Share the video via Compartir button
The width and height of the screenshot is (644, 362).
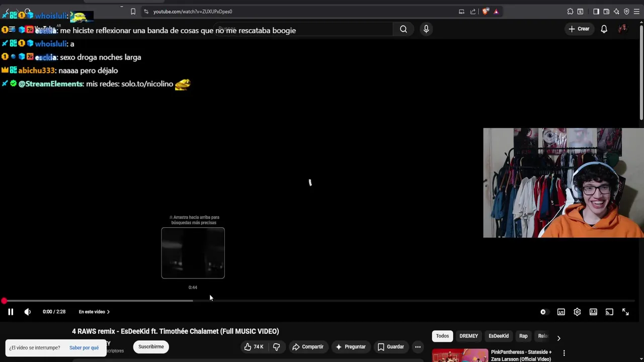click(307, 346)
